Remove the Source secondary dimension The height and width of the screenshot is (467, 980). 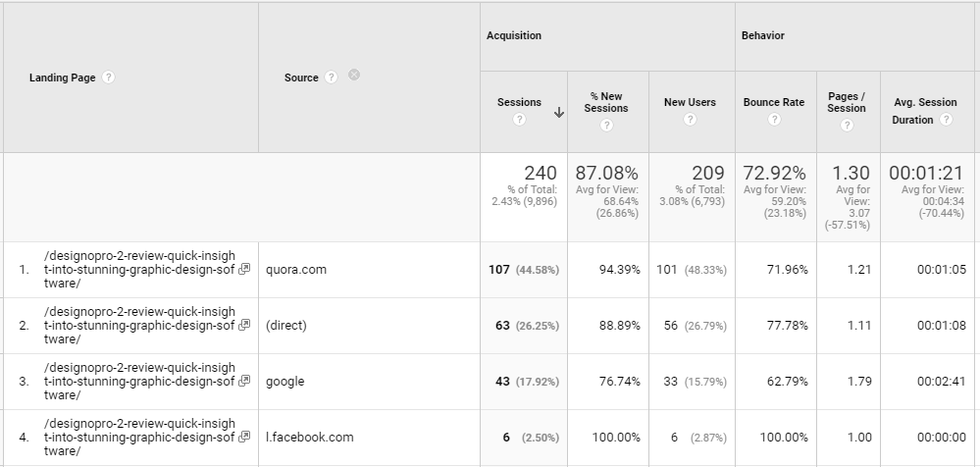point(354,76)
